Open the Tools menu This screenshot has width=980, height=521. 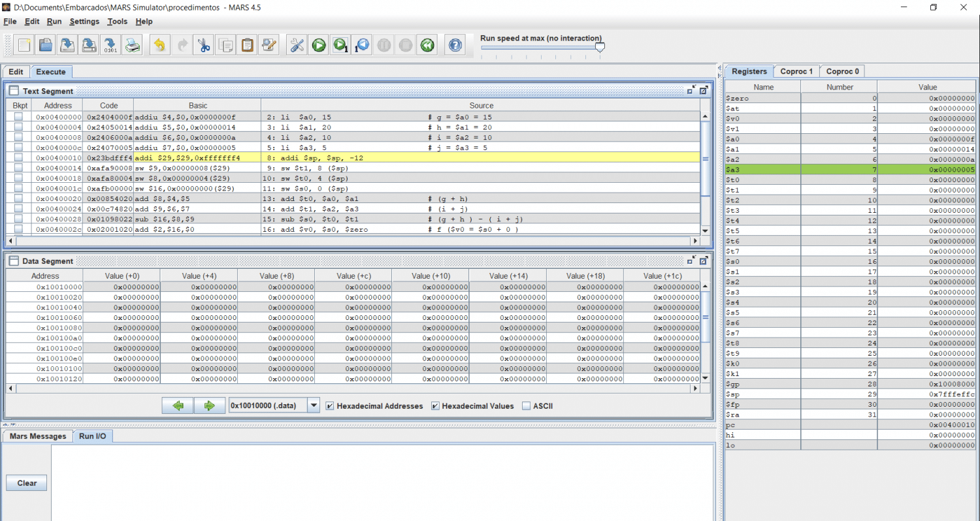point(118,22)
